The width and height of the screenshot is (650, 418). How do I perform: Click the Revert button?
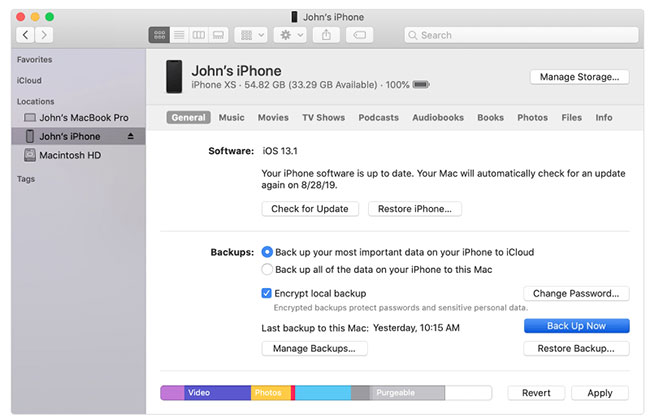coord(536,393)
